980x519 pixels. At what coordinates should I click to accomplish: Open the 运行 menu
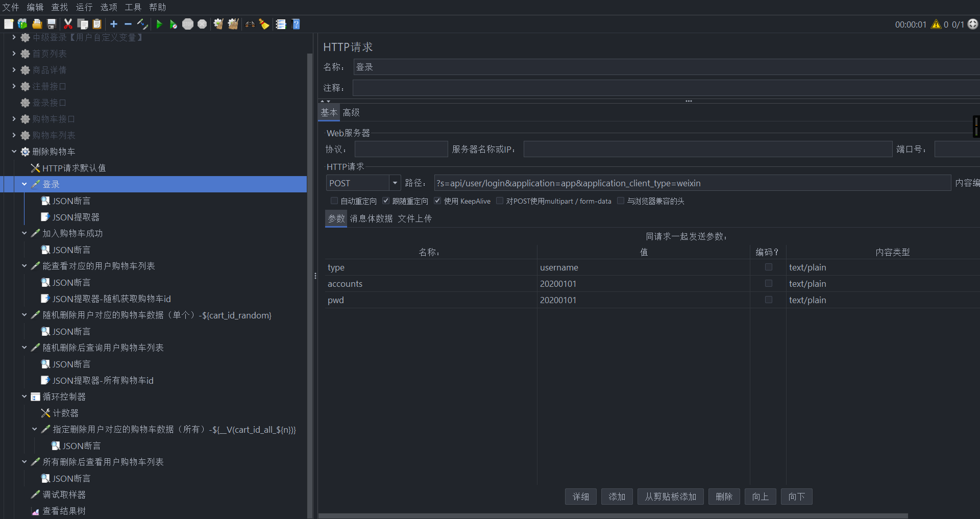tap(84, 7)
